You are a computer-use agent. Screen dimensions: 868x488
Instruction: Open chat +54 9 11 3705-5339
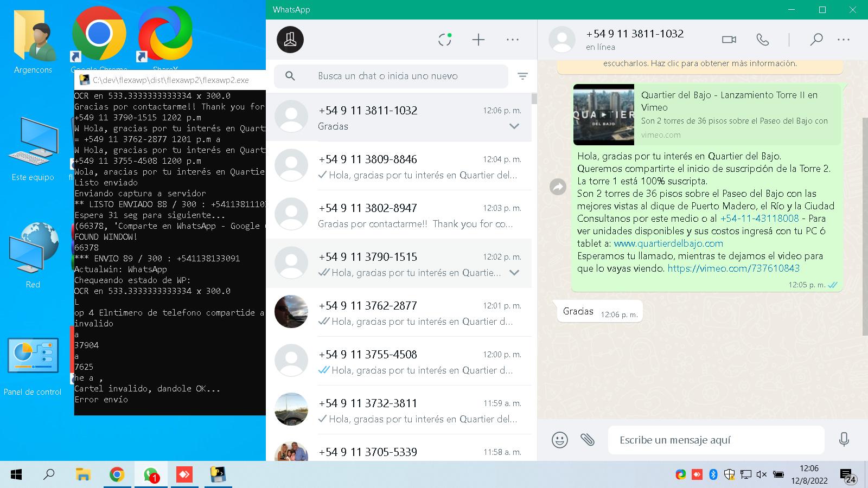[x=399, y=448]
